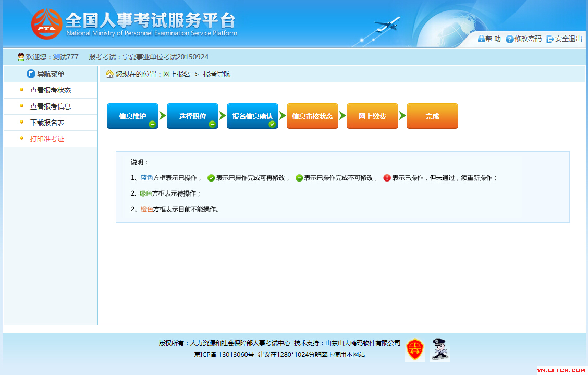Click the change-password question mark icon
This screenshot has width=588, height=375.
pyautogui.click(x=510, y=39)
